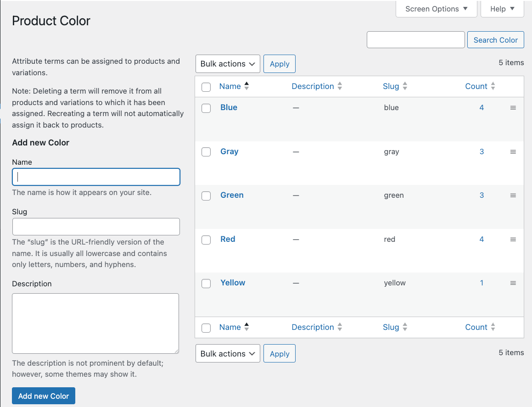The height and width of the screenshot is (407, 532).
Task: Click into the Description textarea
Action: tap(95, 323)
